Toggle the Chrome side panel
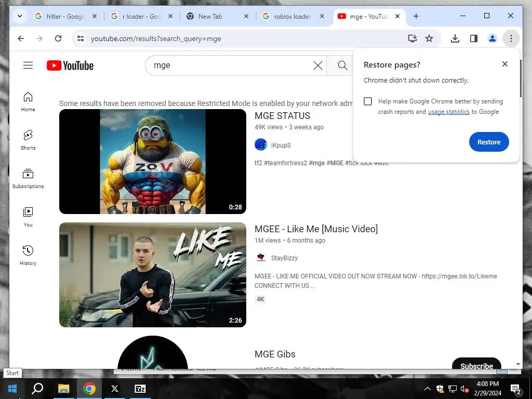The height and width of the screenshot is (399, 532). tap(474, 38)
